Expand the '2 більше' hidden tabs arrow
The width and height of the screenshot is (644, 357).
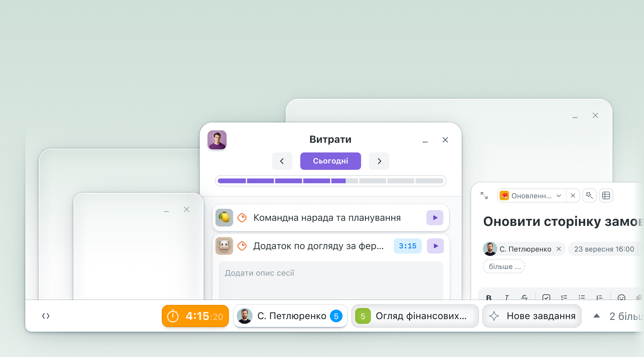(597, 316)
